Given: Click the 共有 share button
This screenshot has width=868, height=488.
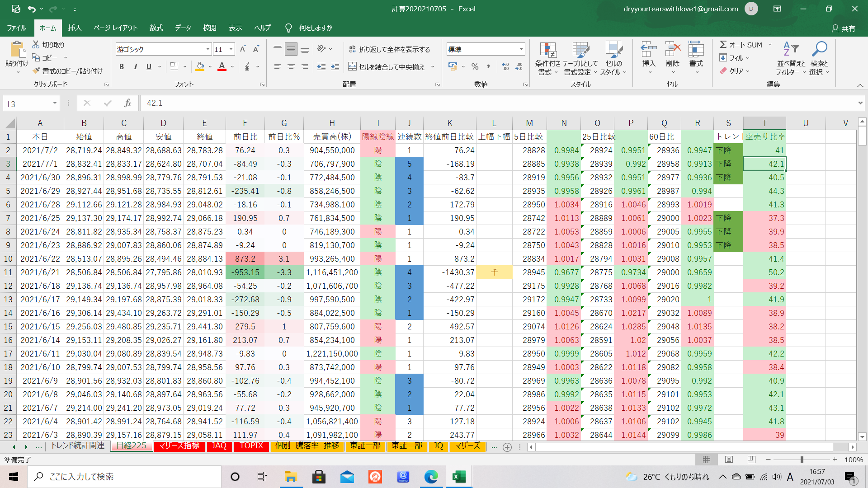Looking at the screenshot, I should 844,28.
